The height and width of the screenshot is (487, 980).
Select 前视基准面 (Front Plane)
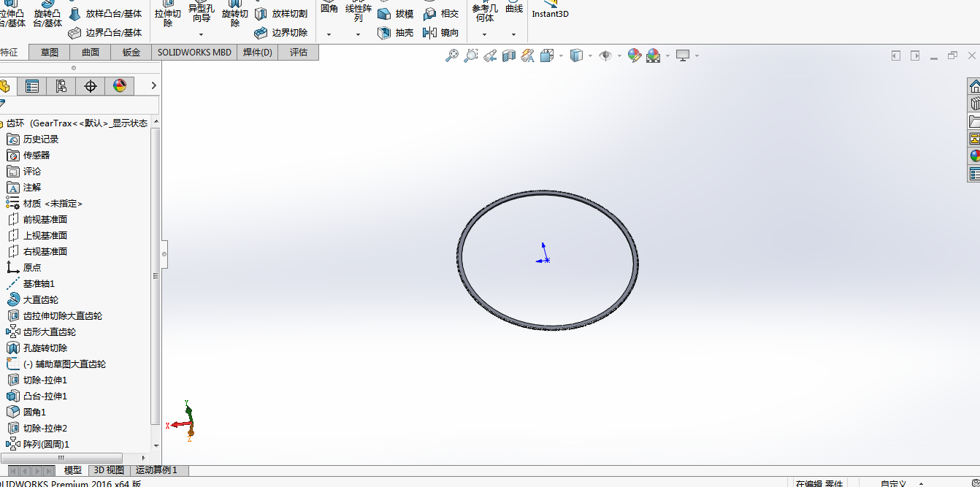(x=37, y=220)
